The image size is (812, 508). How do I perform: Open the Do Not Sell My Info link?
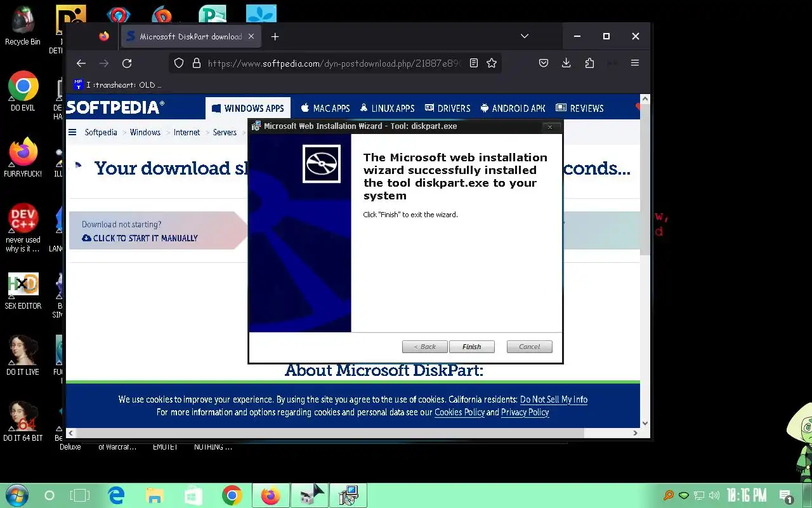(554, 399)
